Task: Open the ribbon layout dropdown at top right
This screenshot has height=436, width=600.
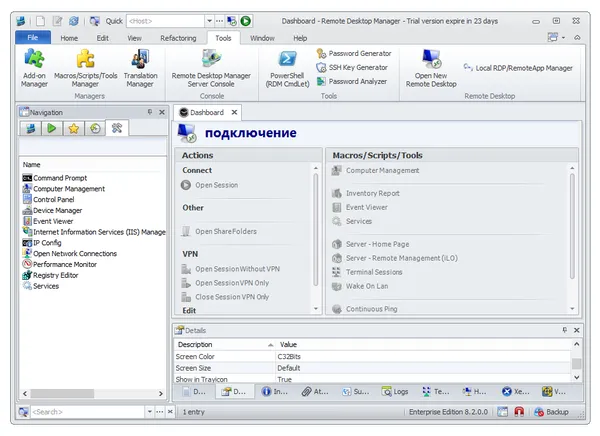Action: coord(556,37)
